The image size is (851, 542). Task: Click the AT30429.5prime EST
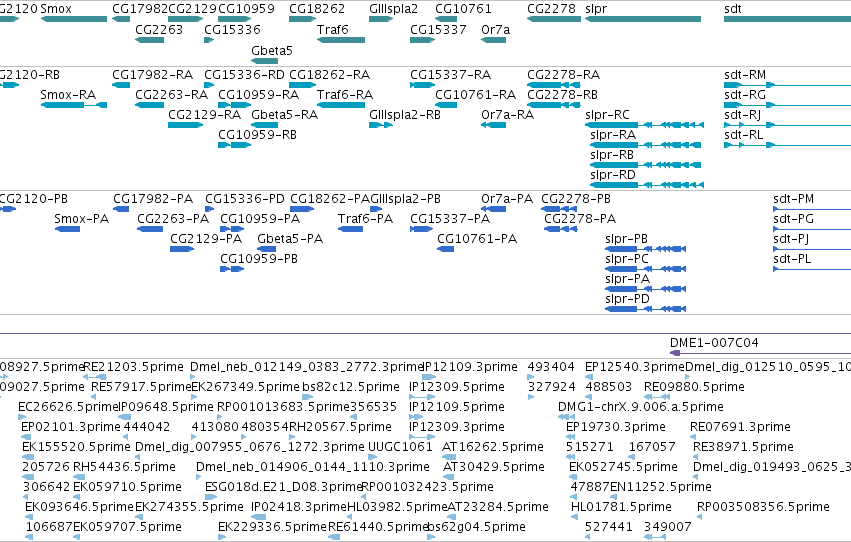[448, 477]
